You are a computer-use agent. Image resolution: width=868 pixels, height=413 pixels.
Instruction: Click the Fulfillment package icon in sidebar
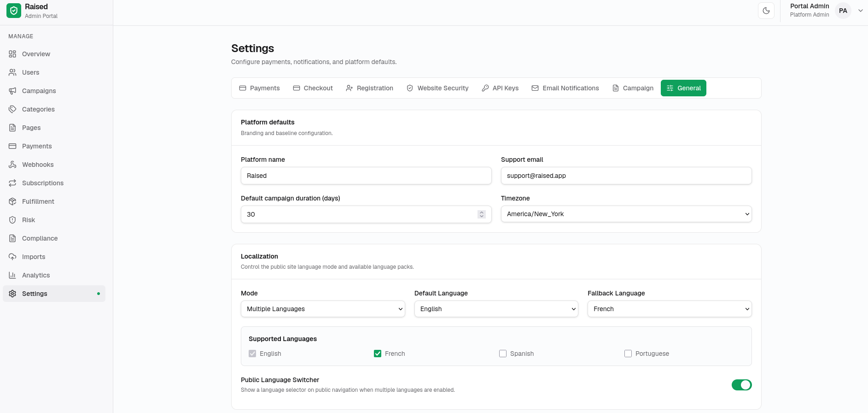click(12, 201)
